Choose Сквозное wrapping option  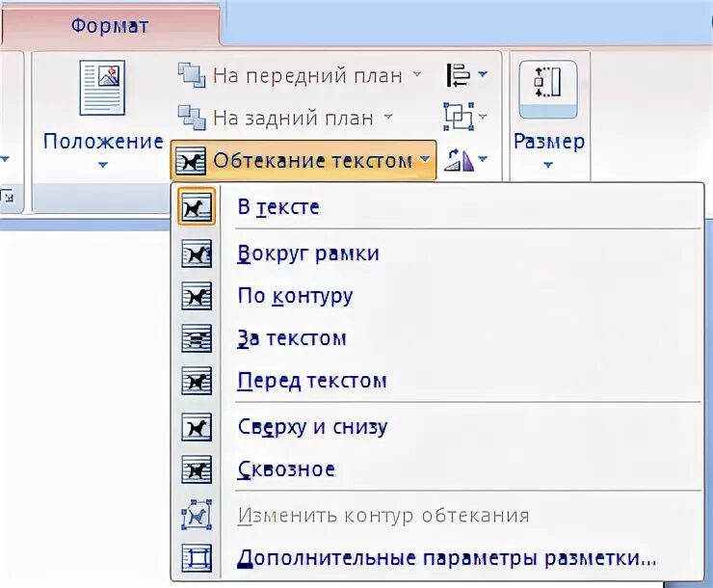436,469
